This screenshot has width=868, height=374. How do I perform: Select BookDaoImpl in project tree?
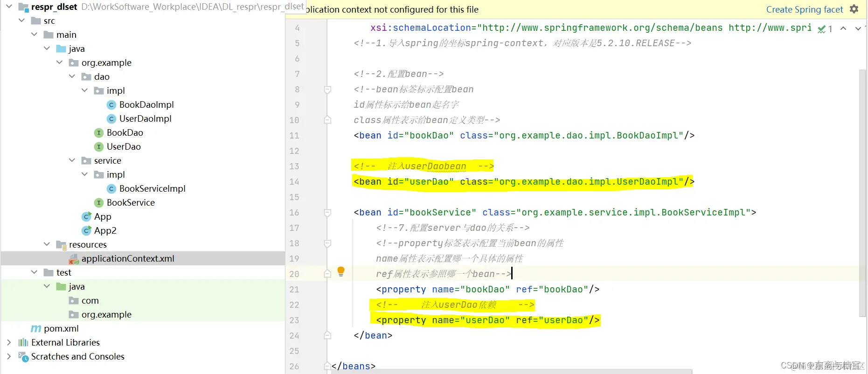tap(146, 105)
